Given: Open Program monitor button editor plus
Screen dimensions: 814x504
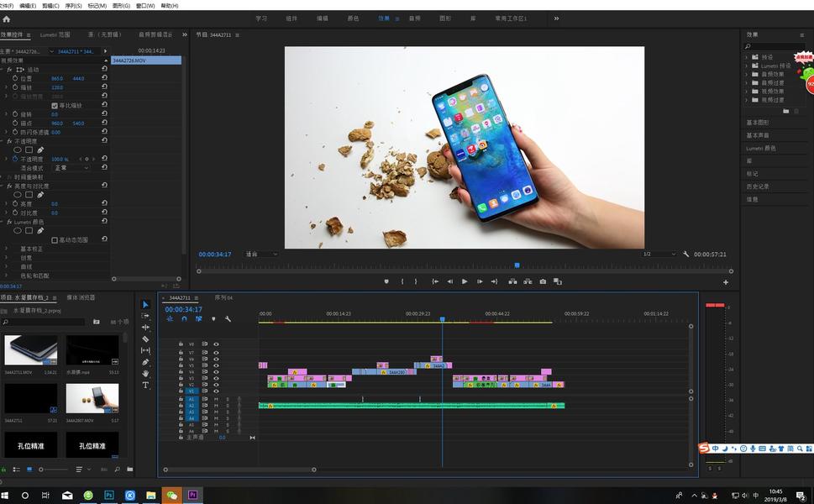Looking at the screenshot, I should click(x=725, y=282).
